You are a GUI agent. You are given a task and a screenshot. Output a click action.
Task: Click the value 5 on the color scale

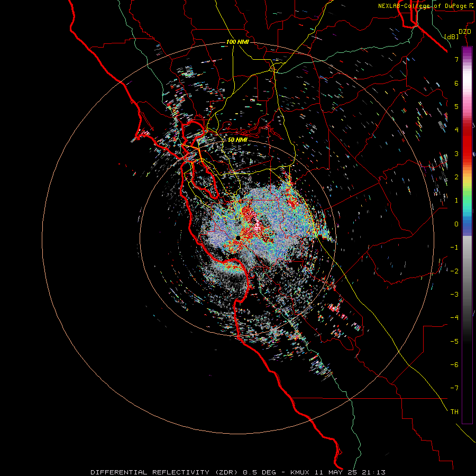tap(456, 106)
